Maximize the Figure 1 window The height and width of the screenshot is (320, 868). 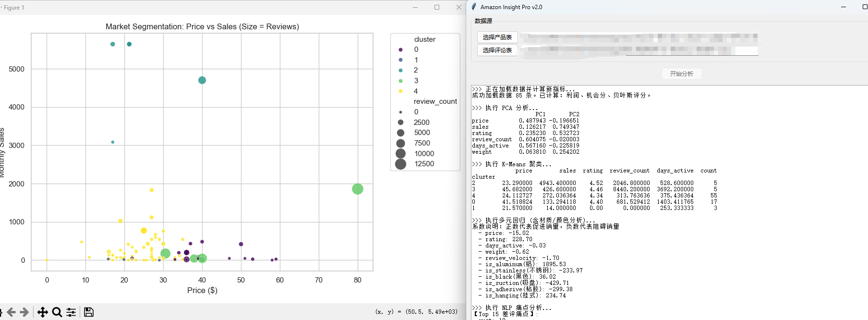(437, 7)
